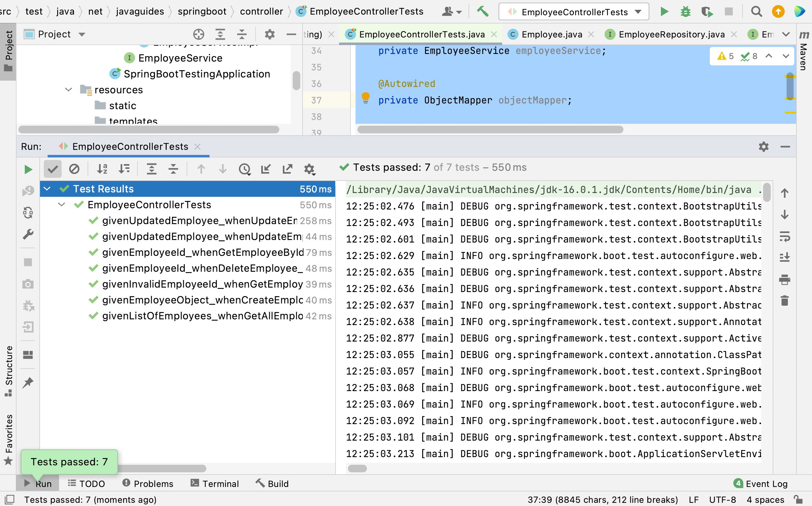The height and width of the screenshot is (506, 812).
Task: Open Run panel settings gear
Action: coord(763,147)
